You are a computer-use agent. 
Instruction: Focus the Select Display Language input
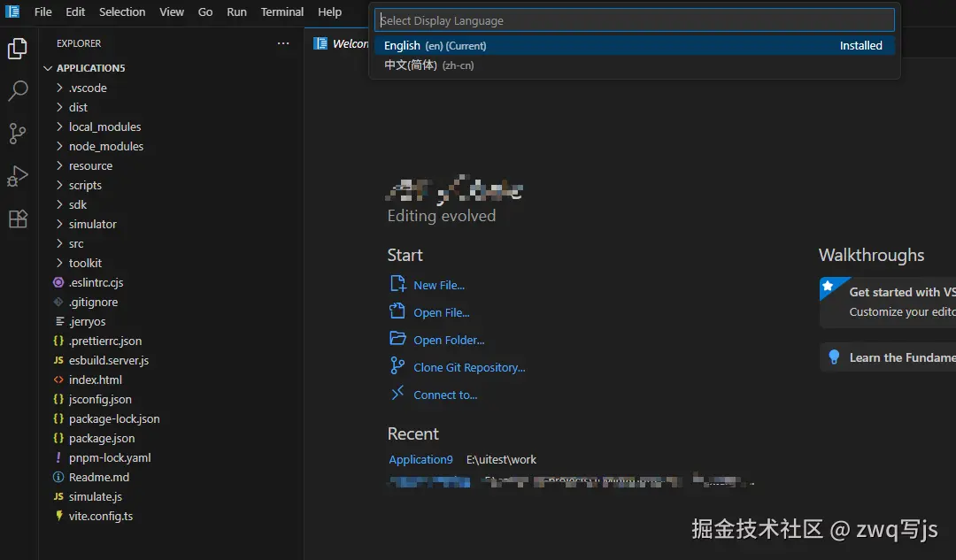click(634, 20)
